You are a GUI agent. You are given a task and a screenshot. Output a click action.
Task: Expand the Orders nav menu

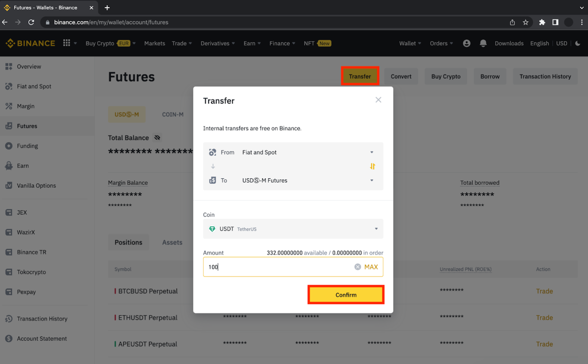(442, 43)
